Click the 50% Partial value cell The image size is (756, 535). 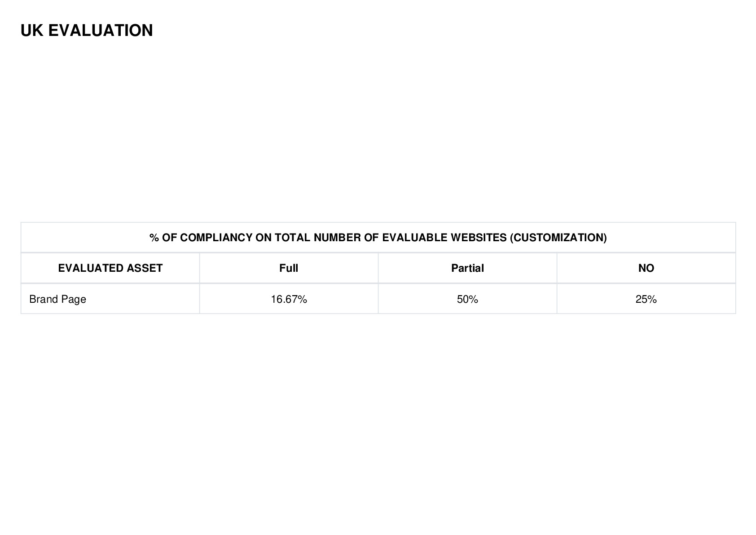467,299
